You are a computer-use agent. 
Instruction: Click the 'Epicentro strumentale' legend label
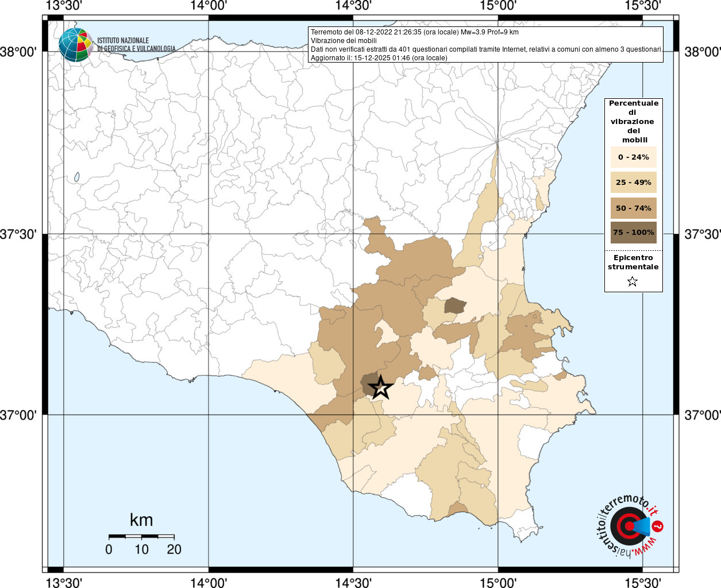click(633, 262)
